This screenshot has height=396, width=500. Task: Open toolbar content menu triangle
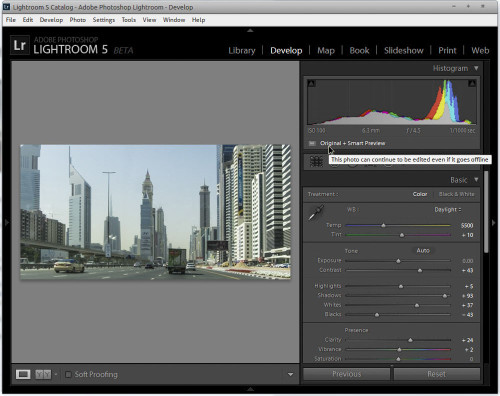pyautogui.click(x=290, y=375)
